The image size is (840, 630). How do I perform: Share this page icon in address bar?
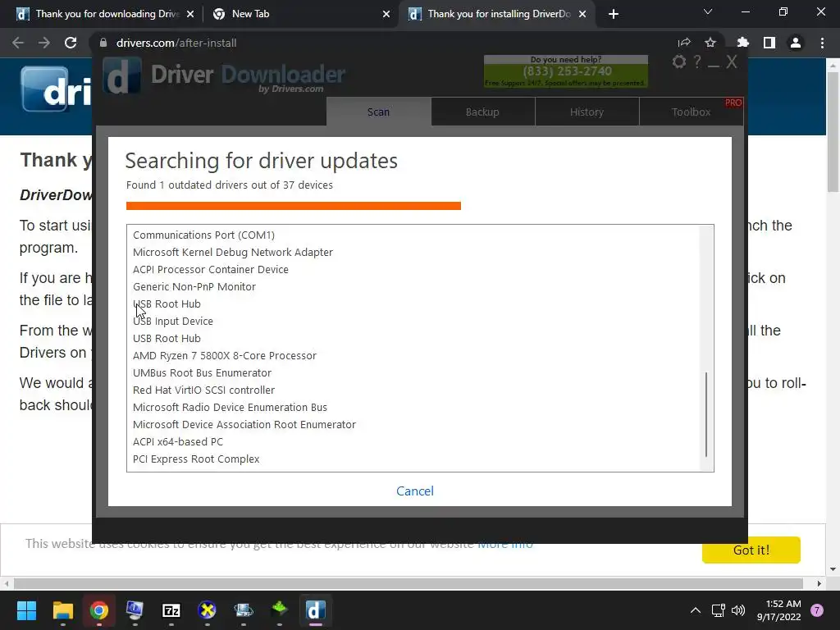pos(684,43)
